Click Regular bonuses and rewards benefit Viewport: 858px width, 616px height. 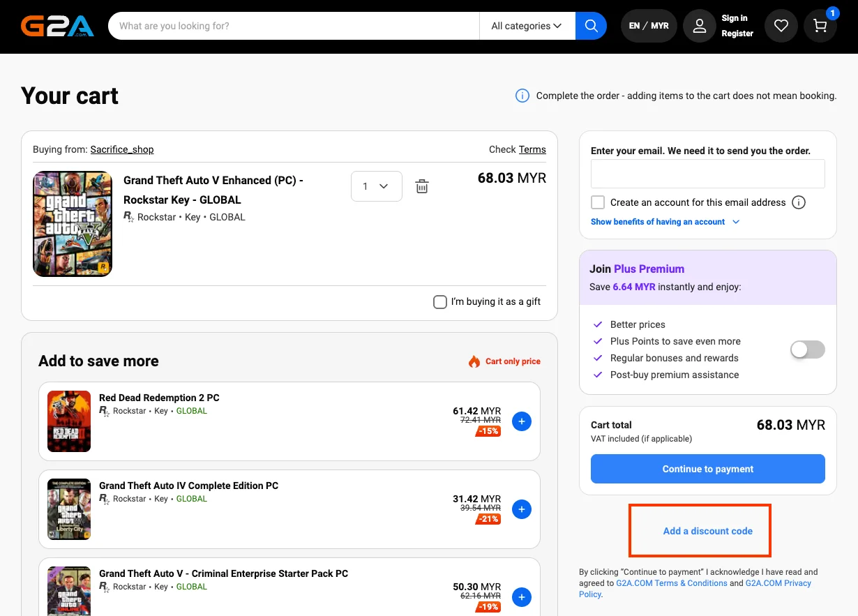(x=675, y=358)
